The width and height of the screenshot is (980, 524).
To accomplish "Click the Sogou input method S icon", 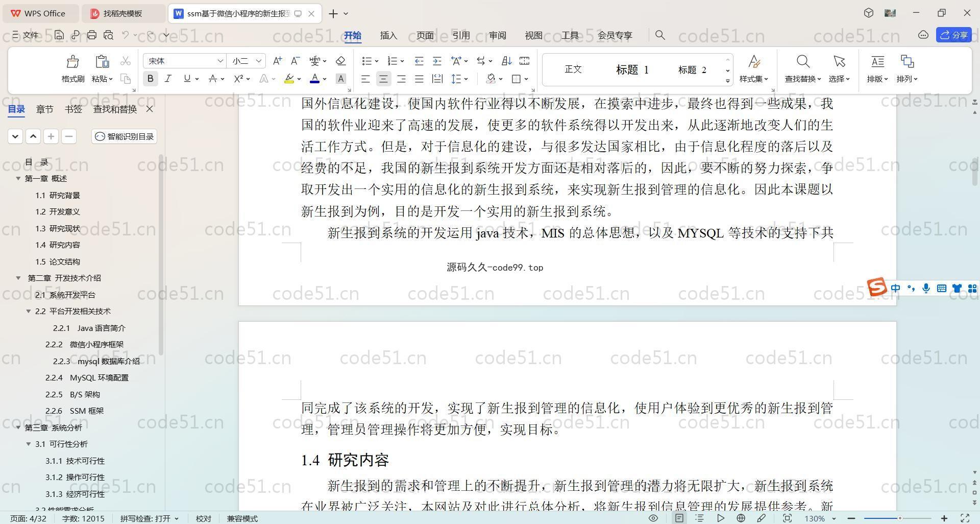I will click(x=877, y=287).
